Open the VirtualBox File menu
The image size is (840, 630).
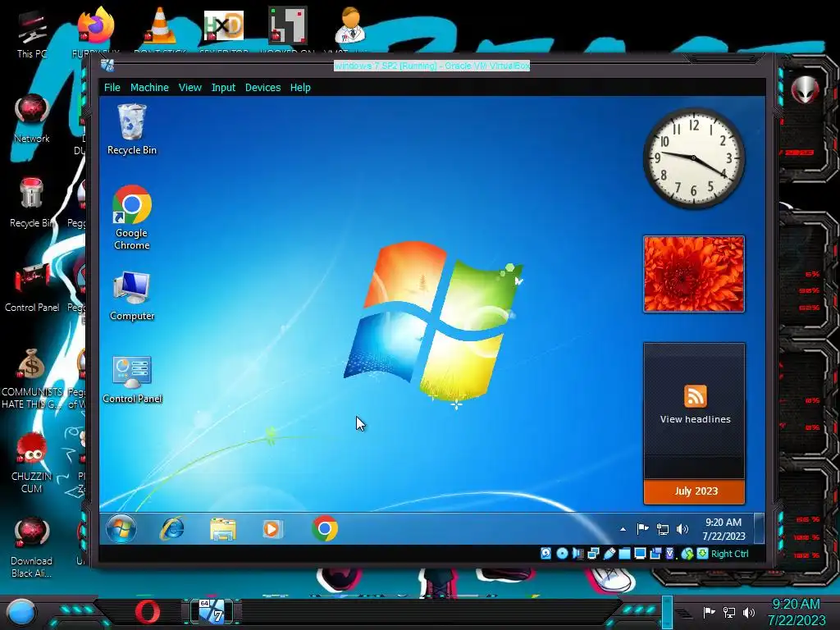(x=112, y=87)
